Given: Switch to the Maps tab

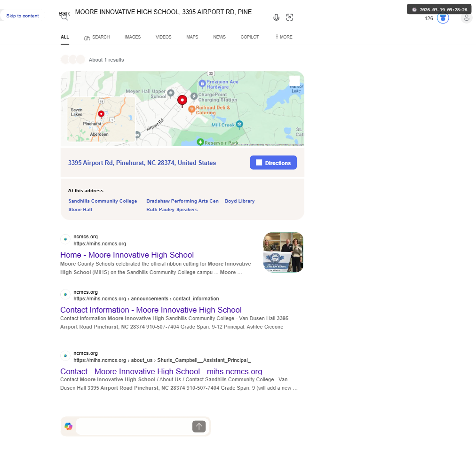Looking at the screenshot, I should (192, 37).
